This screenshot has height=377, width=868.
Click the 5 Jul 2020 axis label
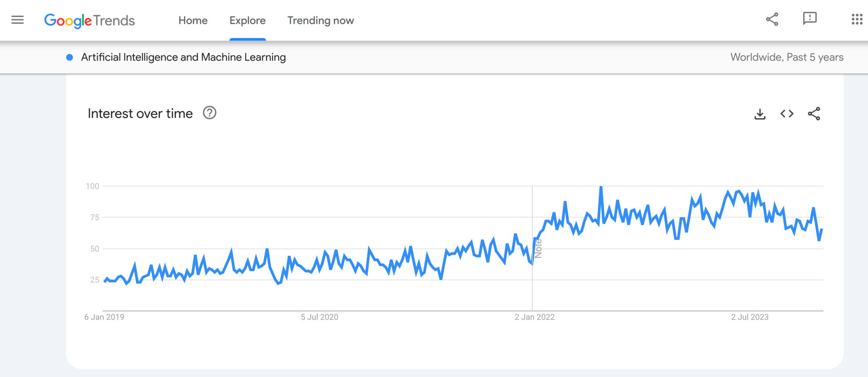point(320,317)
